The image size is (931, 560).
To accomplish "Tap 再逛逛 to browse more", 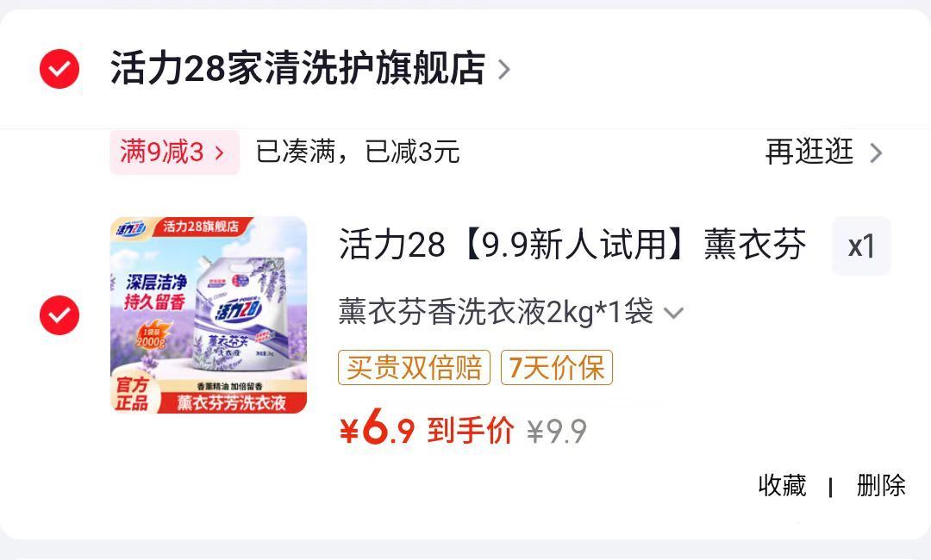I will point(809,152).
